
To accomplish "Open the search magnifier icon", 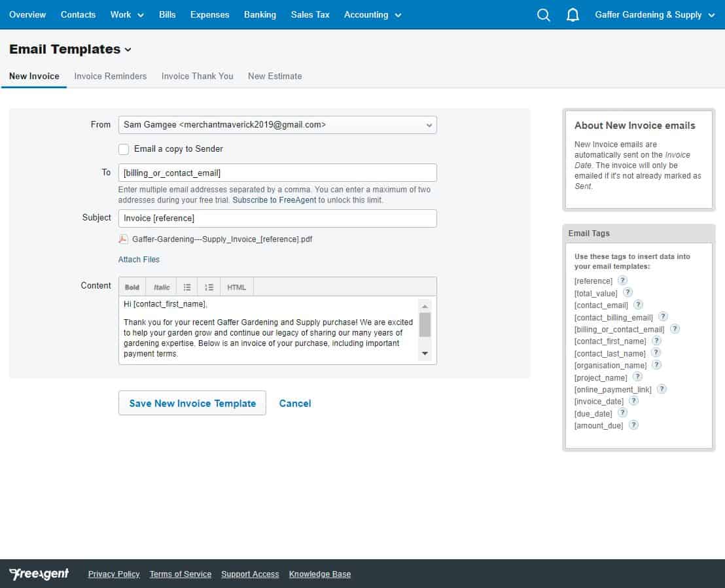I will tap(543, 15).
